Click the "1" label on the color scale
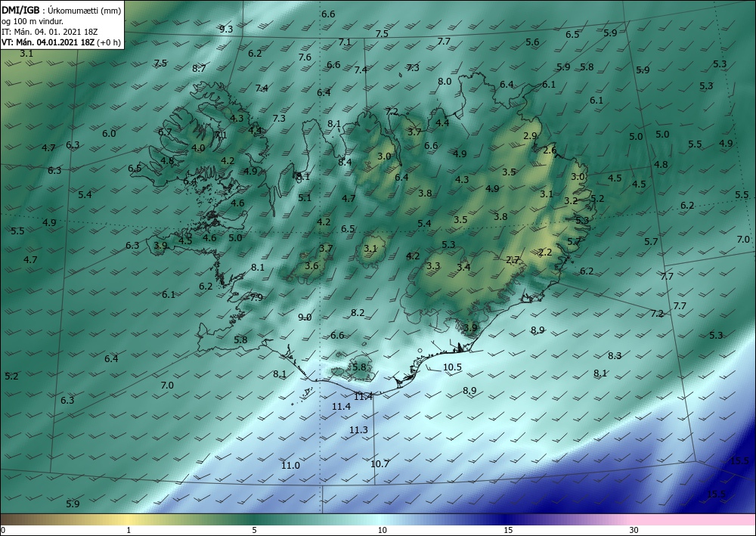Image resolution: width=756 pixels, height=536 pixels. pos(129,531)
